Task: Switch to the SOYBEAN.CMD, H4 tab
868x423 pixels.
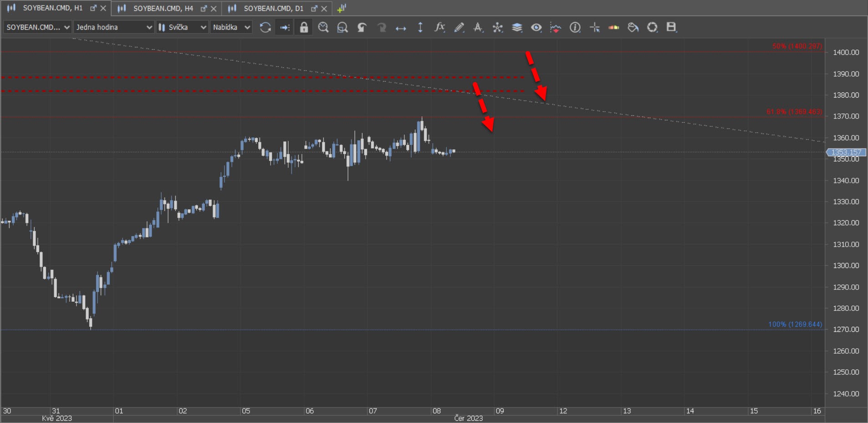Action: click(x=163, y=8)
